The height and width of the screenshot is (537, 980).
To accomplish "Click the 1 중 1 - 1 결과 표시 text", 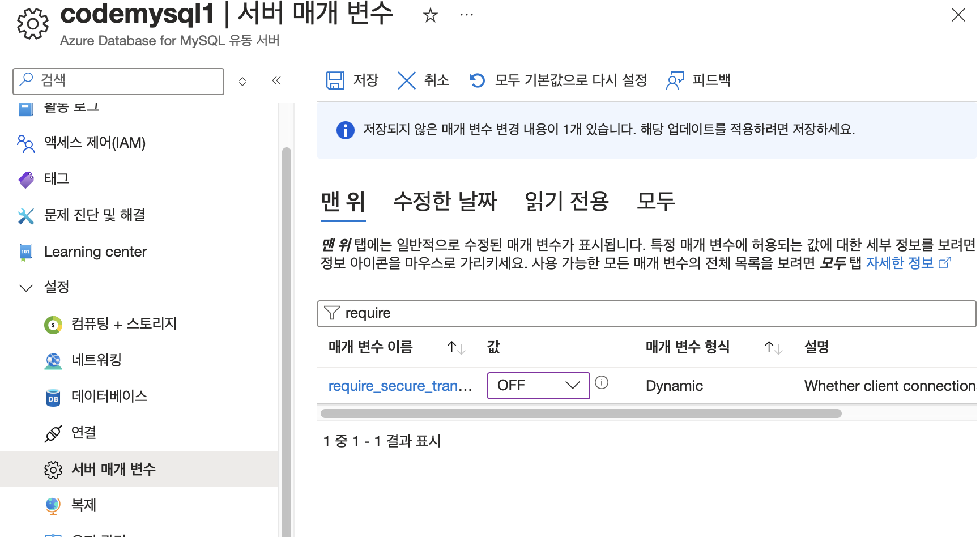I will 382,441.
